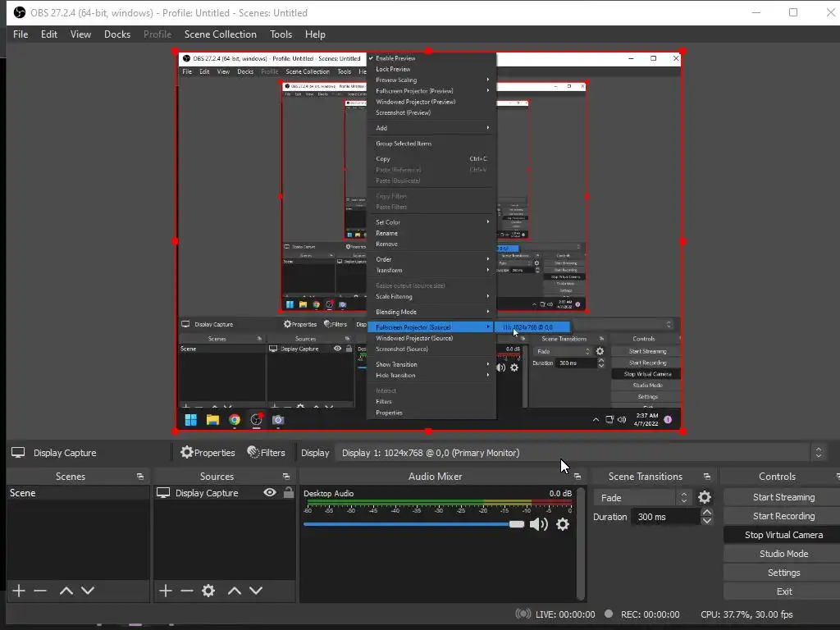This screenshot has width=840, height=630.
Task: Click Start Streaming
Action: tap(783, 497)
